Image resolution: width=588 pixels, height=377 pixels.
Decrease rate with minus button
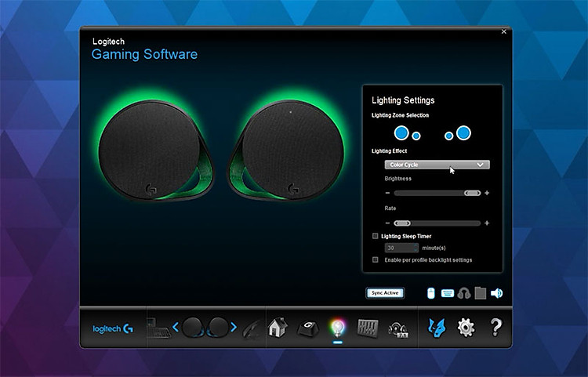[x=387, y=223]
